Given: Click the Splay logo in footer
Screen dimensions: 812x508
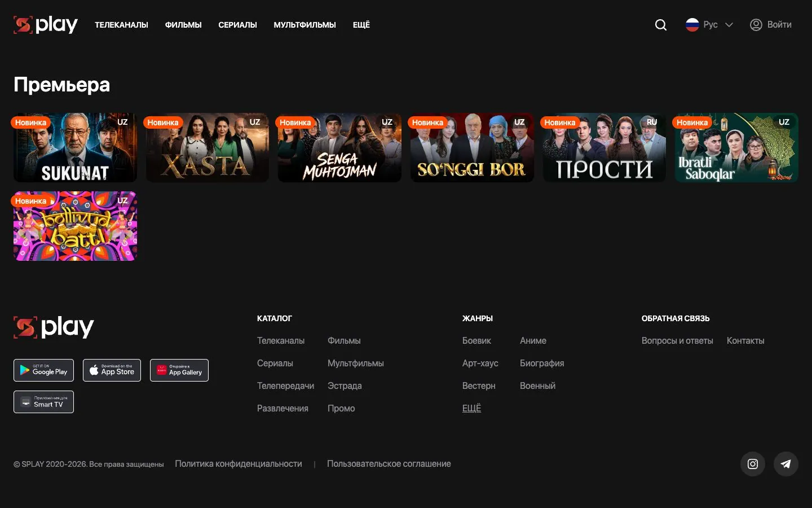Looking at the screenshot, I should click(x=54, y=327).
